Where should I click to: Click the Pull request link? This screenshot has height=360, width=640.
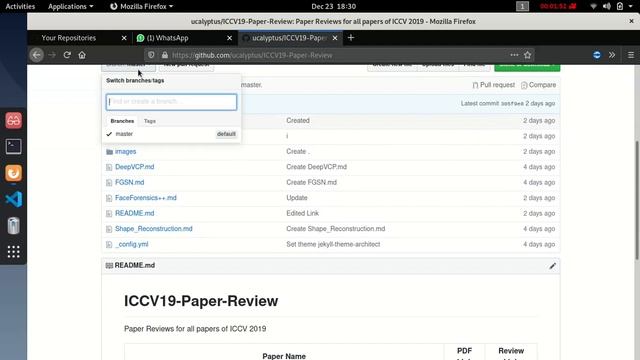pyautogui.click(x=493, y=85)
